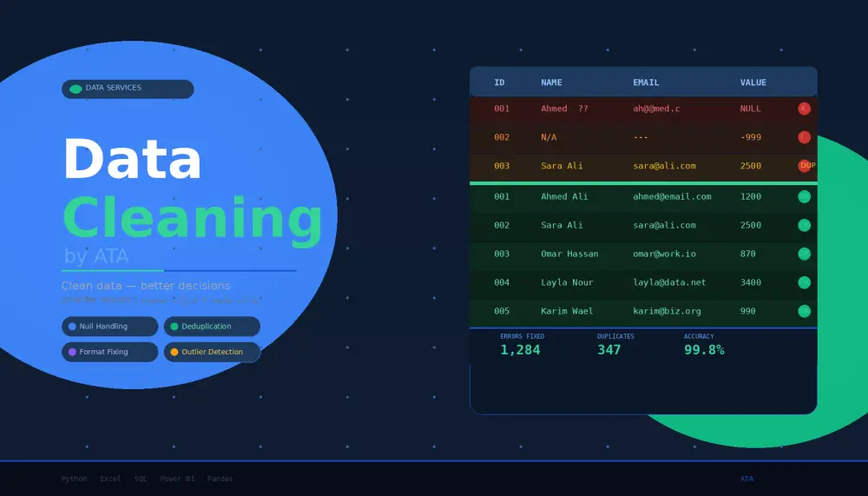Select the malformed email "ah@@med.c"
The height and width of the screenshot is (496, 868).
(x=656, y=109)
